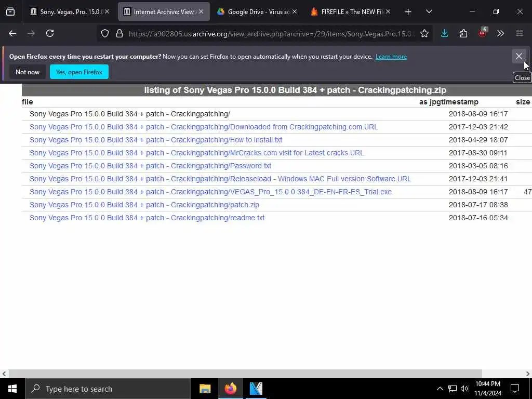
Task: Close the notification bar
Action: (x=519, y=56)
